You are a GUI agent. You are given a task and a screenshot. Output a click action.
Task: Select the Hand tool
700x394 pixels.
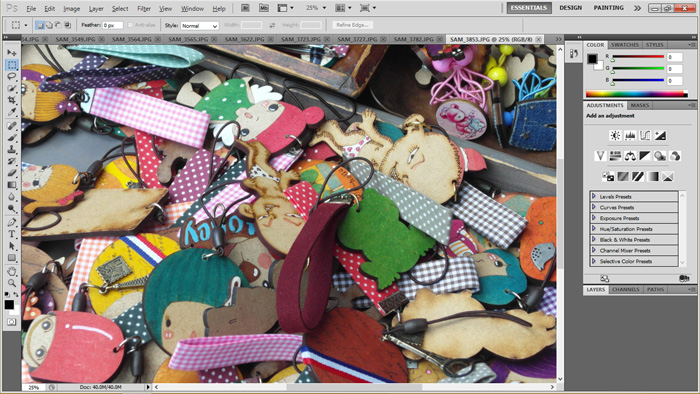tap(12, 271)
